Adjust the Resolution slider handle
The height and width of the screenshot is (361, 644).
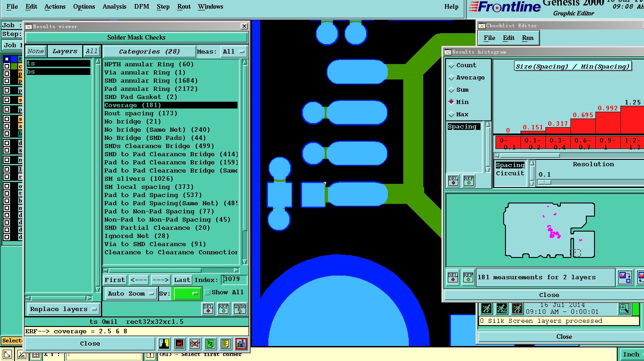544,182
